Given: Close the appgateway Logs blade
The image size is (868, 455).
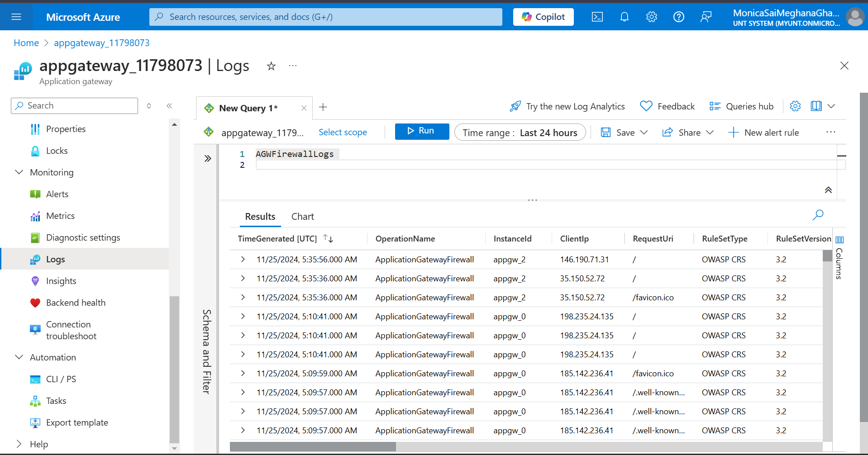Looking at the screenshot, I should 844,66.
